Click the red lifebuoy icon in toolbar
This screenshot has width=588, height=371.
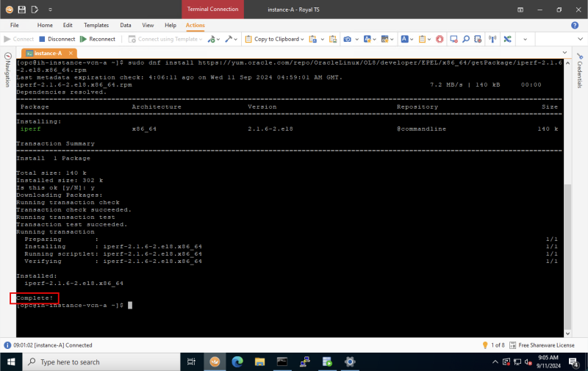[x=440, y=39]
